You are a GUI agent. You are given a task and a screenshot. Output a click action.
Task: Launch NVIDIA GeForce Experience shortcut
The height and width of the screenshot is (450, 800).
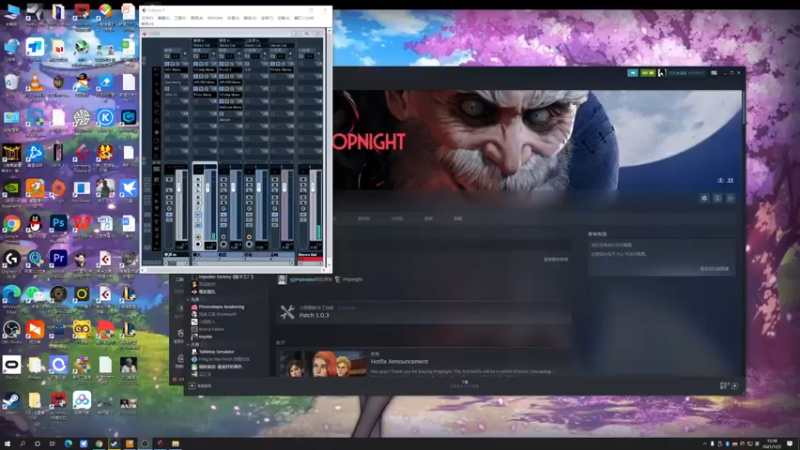tap(11, 188)
